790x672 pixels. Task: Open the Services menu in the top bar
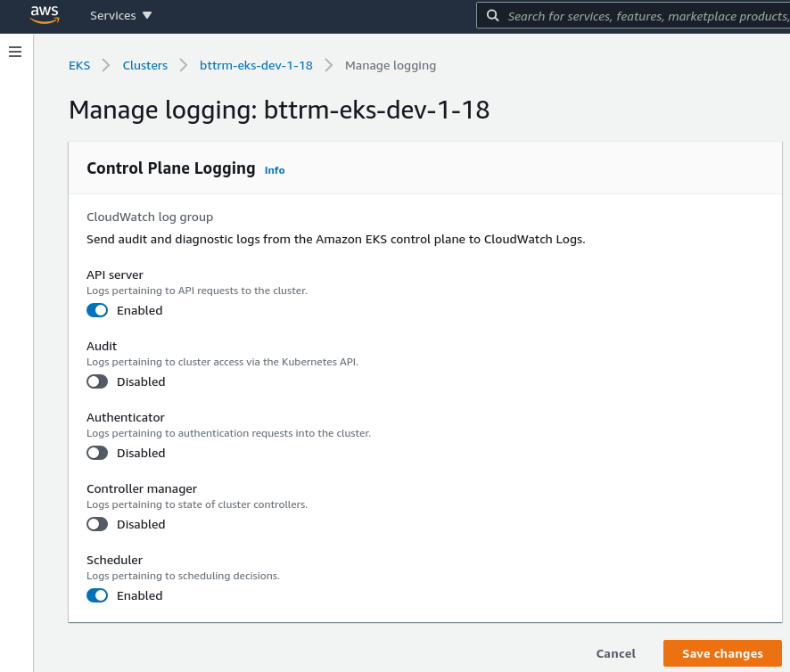tap(112, 15)
